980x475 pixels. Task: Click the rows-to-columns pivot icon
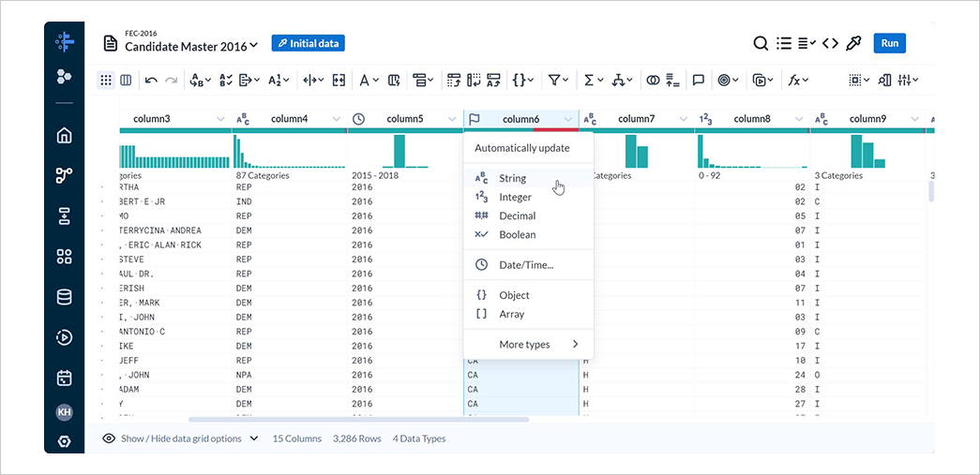click(454, 80)
